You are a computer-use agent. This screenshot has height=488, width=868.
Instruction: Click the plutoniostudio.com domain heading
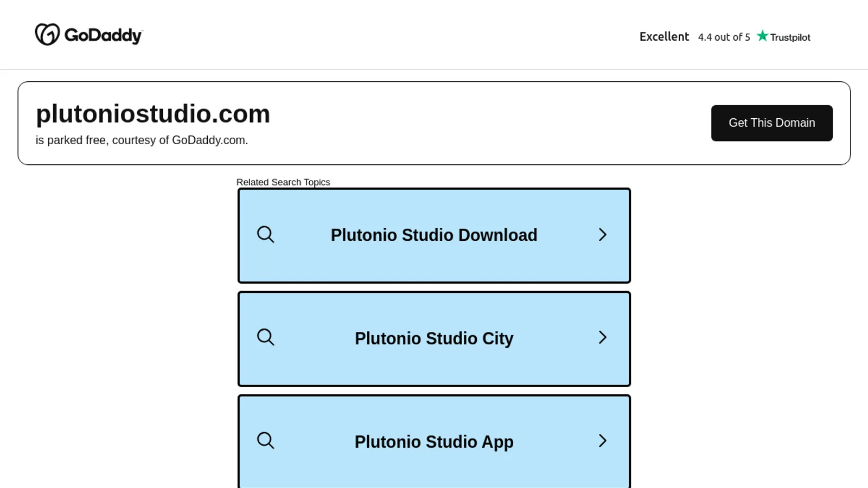pyautogui.click(x=153, y=114)
